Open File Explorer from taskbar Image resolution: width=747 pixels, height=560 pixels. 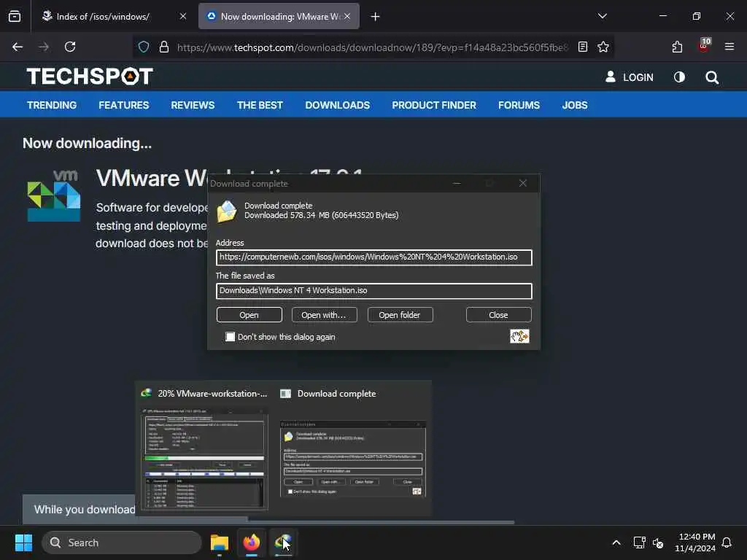(x=220, y=542)
